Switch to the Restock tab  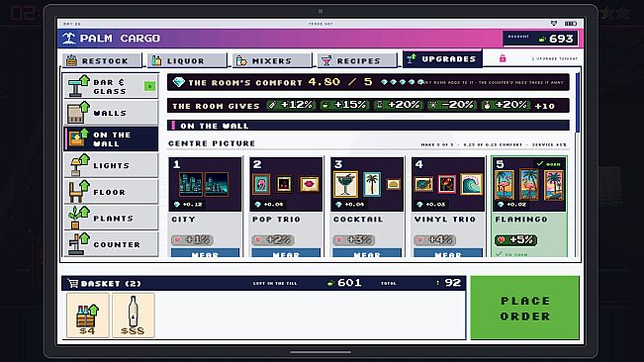coord(102,60)
